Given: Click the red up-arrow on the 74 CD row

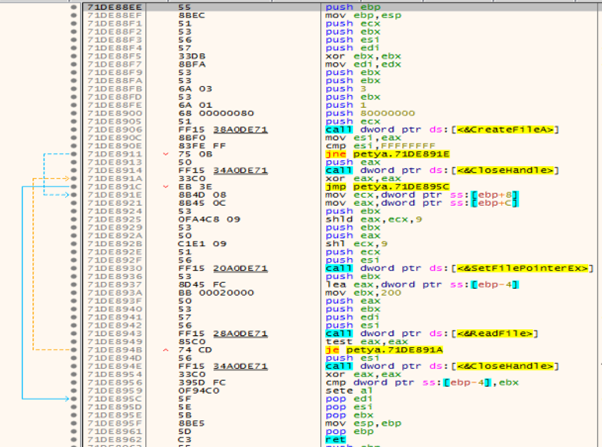Looking at the screenshot, I should (166, 350).
